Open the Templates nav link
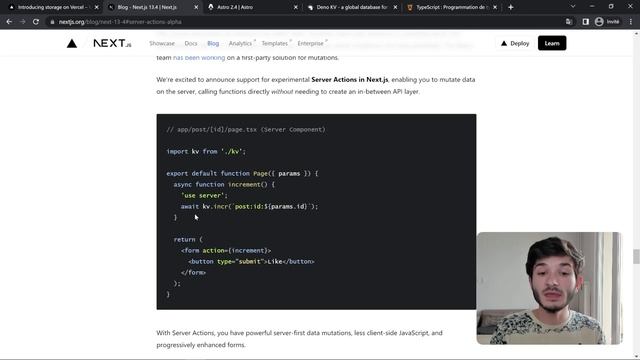 tap(276, 43)
